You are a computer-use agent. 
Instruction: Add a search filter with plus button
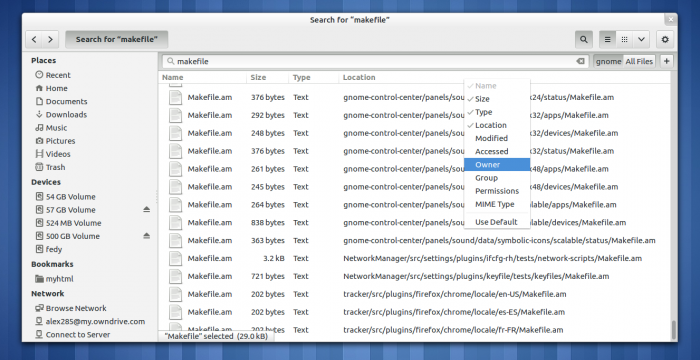667,61
